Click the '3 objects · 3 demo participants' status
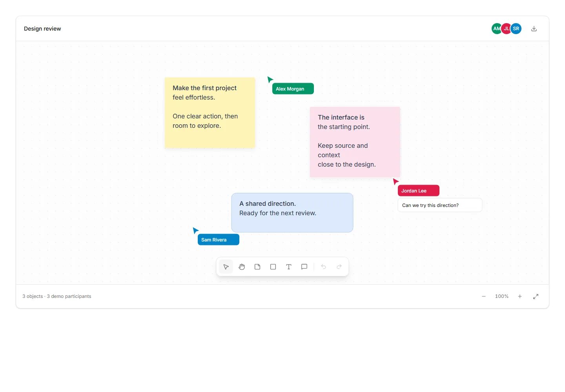The image size is (565, 392). tap(57, 296)
